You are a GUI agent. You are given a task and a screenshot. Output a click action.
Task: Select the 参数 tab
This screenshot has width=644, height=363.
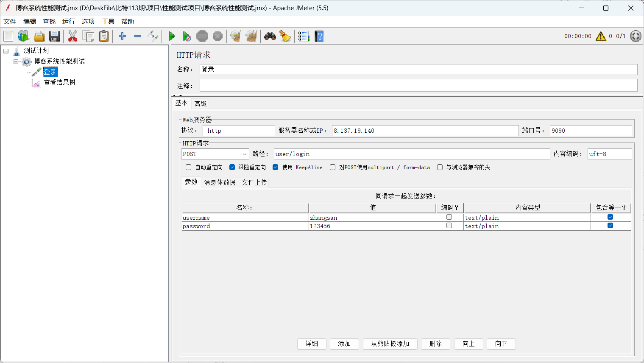point(191,182)
